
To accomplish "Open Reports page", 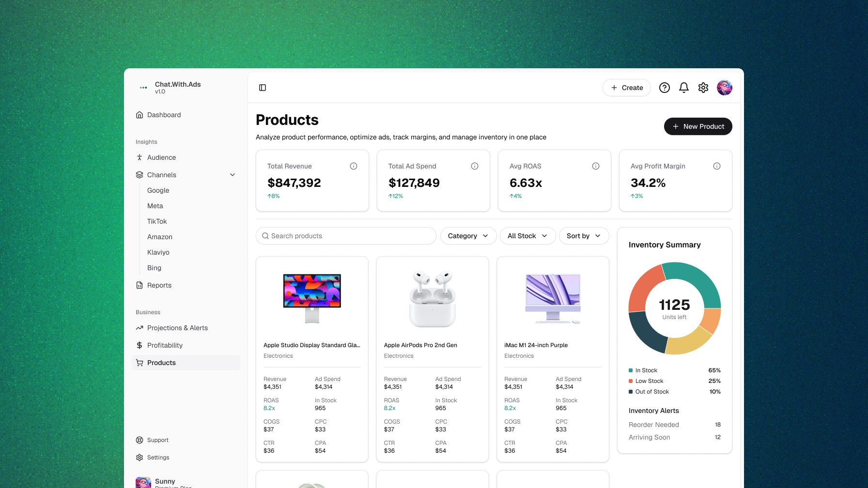I will coord(186,285).
